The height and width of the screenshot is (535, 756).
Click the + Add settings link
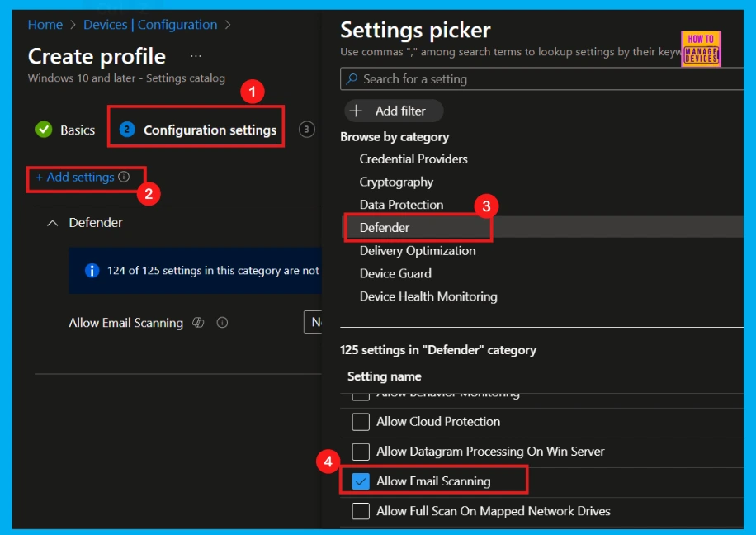75,177
